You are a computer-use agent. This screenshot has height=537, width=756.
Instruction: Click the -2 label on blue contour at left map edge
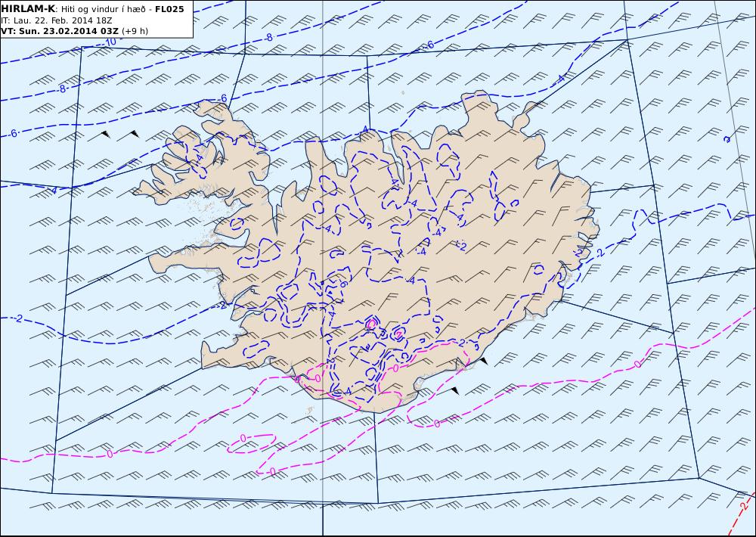pyautogui.click(x=18, y=318)
